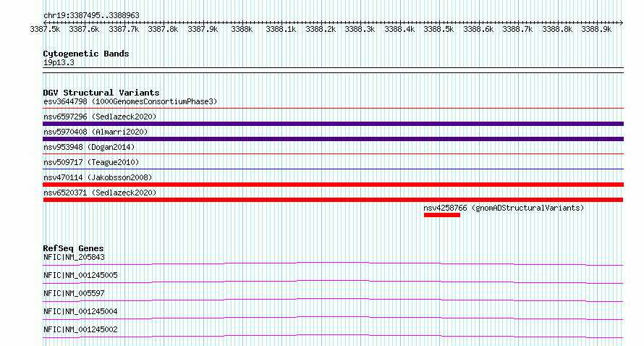Click the 19p13.3 cytogenetic band bar
Image resolution: width=644 pixels, height=346 pixels.
333,70
